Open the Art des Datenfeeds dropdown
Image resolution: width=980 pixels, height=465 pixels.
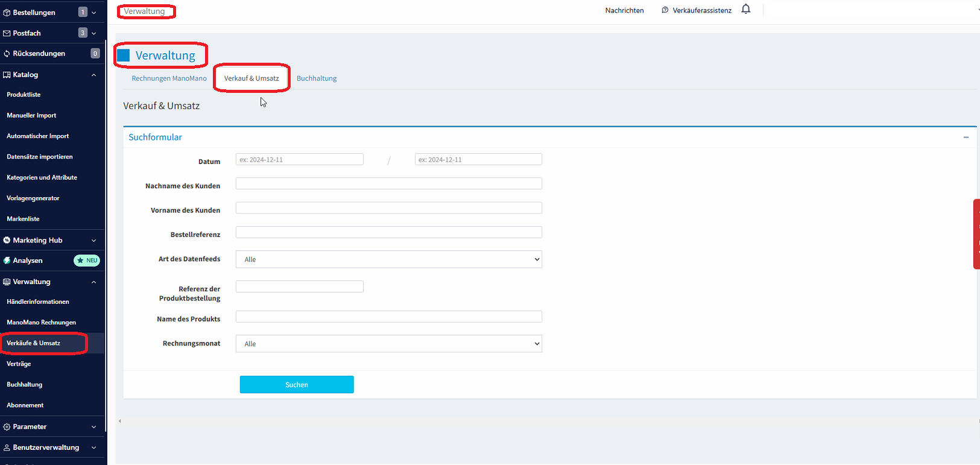click(388, 259)
